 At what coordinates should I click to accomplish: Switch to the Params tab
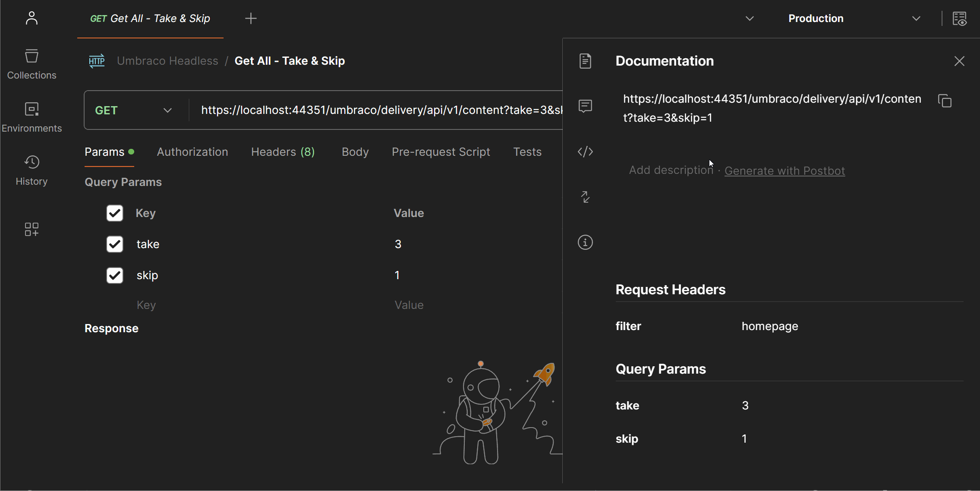pos(109,152)
